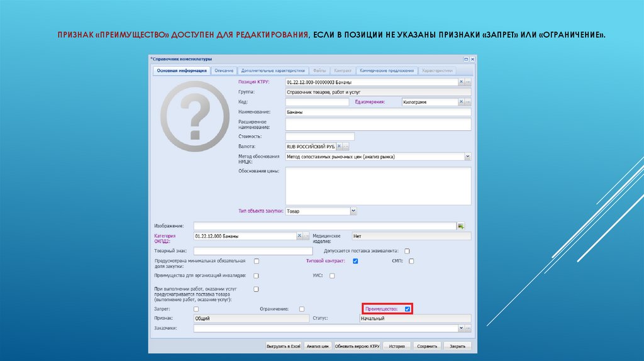Image resolution: width=644 pixels, height=361 pixels.
Task: Focus the Товарный знак input field
Action: pyautogui.click(x=253, y=251)
